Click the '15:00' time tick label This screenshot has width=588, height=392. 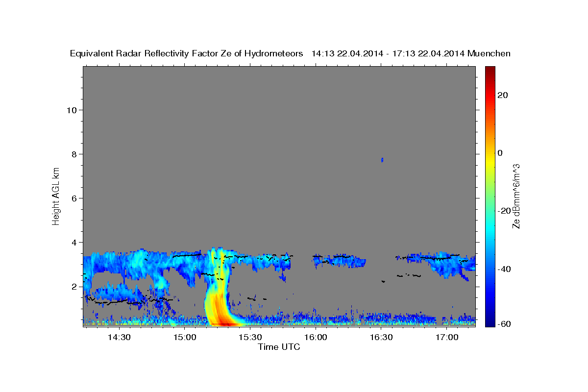tap(185, 337)
